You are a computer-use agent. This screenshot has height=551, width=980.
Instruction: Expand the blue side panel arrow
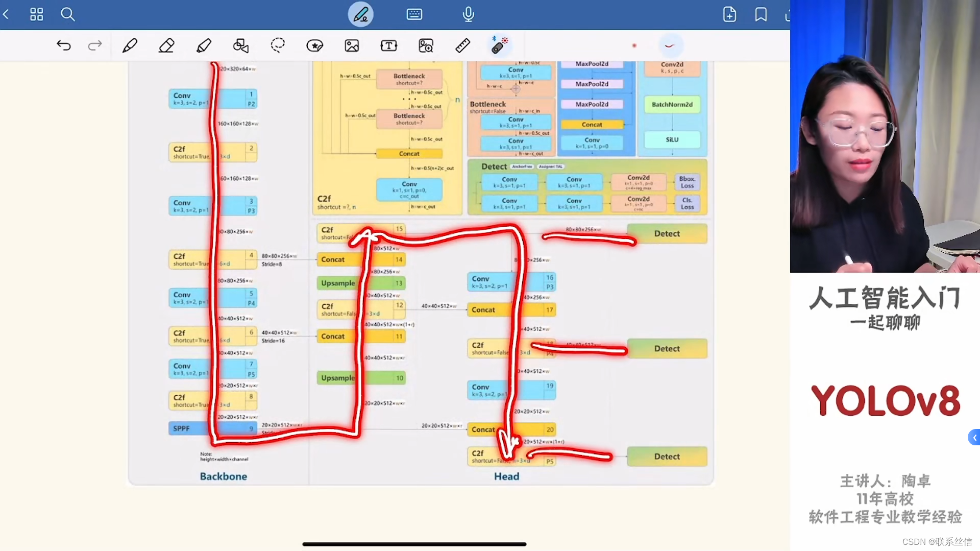click(x=974, y=437)
